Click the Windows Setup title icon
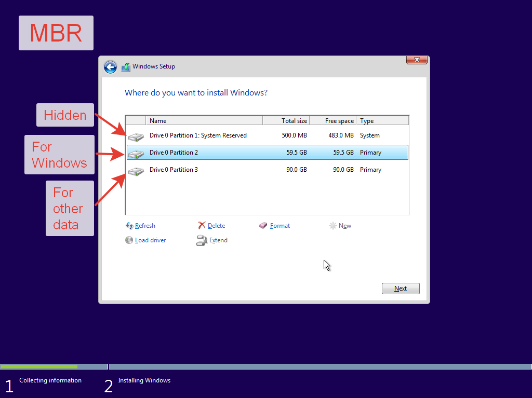The width and height of the screenshot is (532, 398). coord(126,67)
